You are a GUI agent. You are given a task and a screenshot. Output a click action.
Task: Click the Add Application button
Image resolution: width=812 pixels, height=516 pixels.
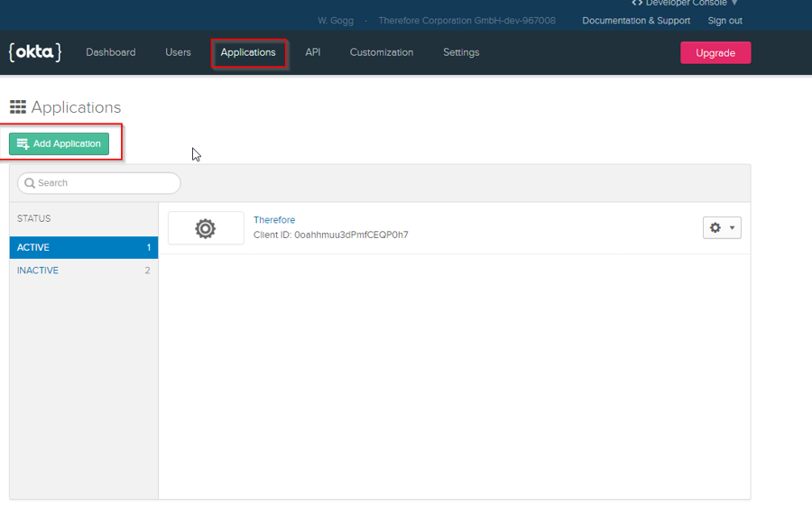(x=59, y=143)
